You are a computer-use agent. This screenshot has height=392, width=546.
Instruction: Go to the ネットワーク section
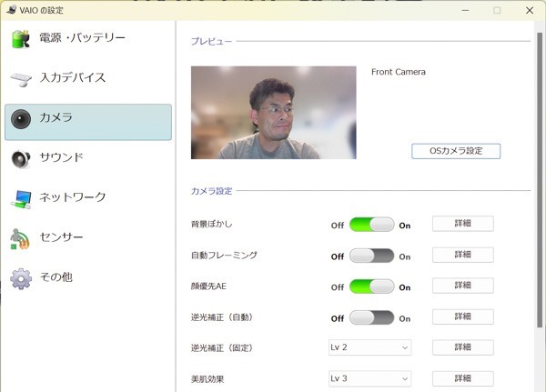[x=73, y=197]
